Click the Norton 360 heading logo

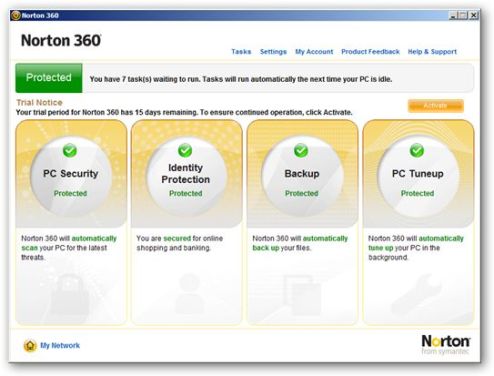click(61, 41)
